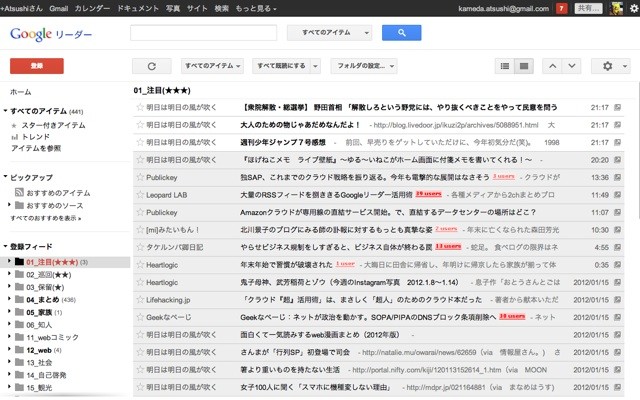This screenshot has width=640, height=400.
Task: Go to ホーム in the sidebar
Action: (21, 92)
